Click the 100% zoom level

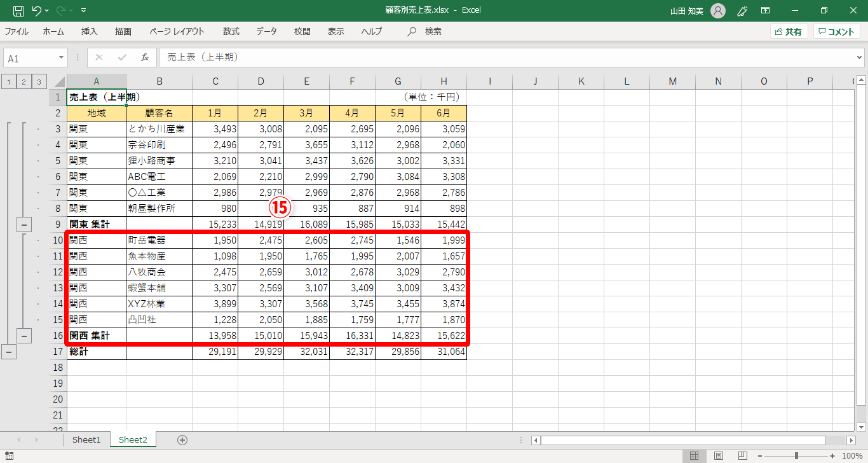click(851, 455)
